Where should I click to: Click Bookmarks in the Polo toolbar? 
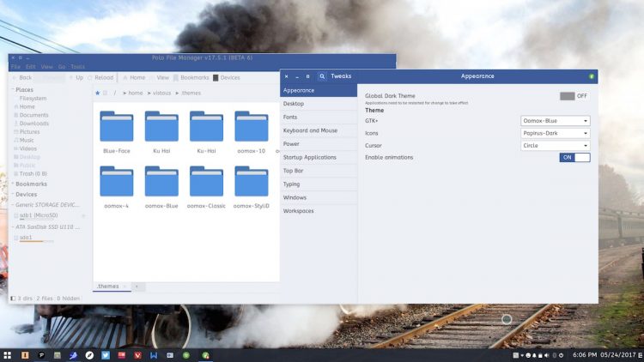pos(191,77)
